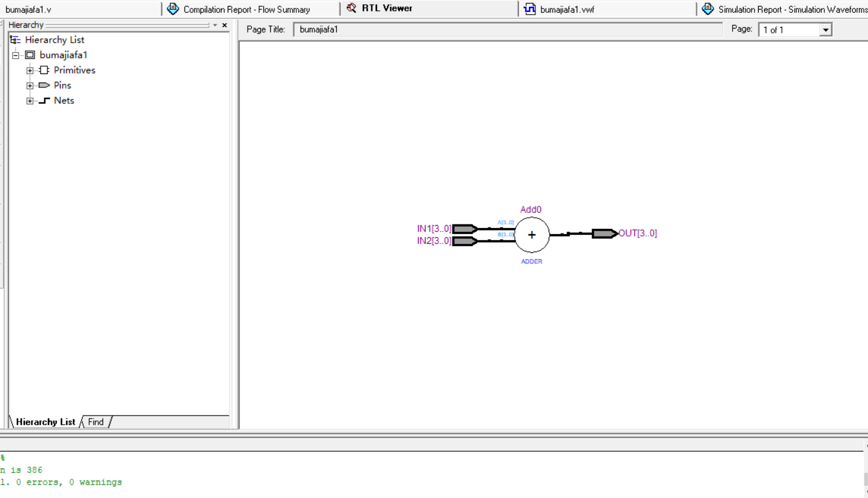Select Primitives in the hierarchy tree
This screenshot has width=868, height=498.
coord(75,70)
